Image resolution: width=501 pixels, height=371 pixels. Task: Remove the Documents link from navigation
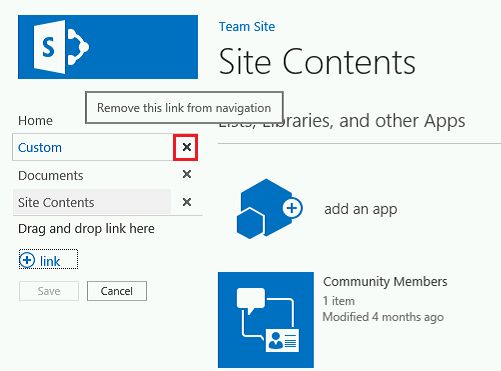[187, 174]
